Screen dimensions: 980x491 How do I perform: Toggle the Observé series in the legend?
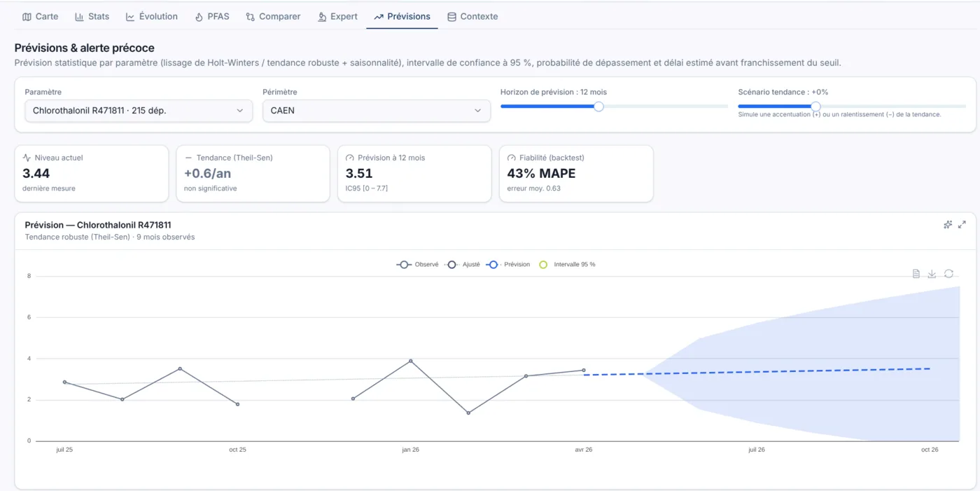(x=417, y=265)
